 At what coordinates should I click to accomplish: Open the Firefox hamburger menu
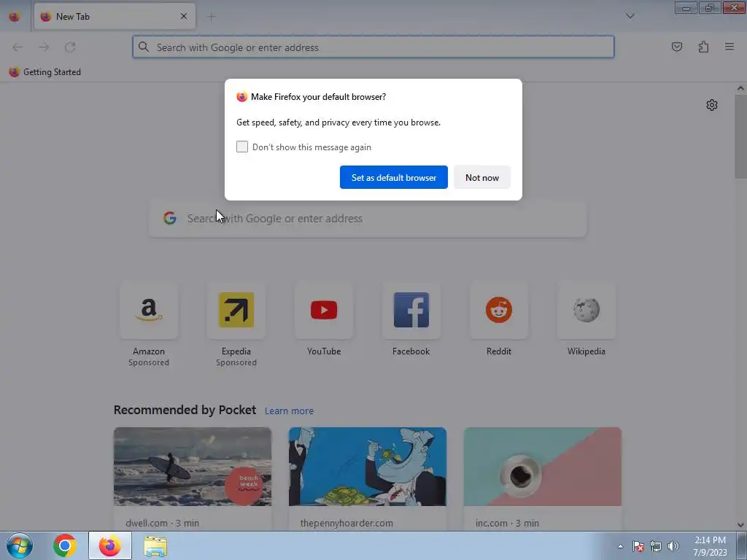pyautogui.click(x=729, y=47)
